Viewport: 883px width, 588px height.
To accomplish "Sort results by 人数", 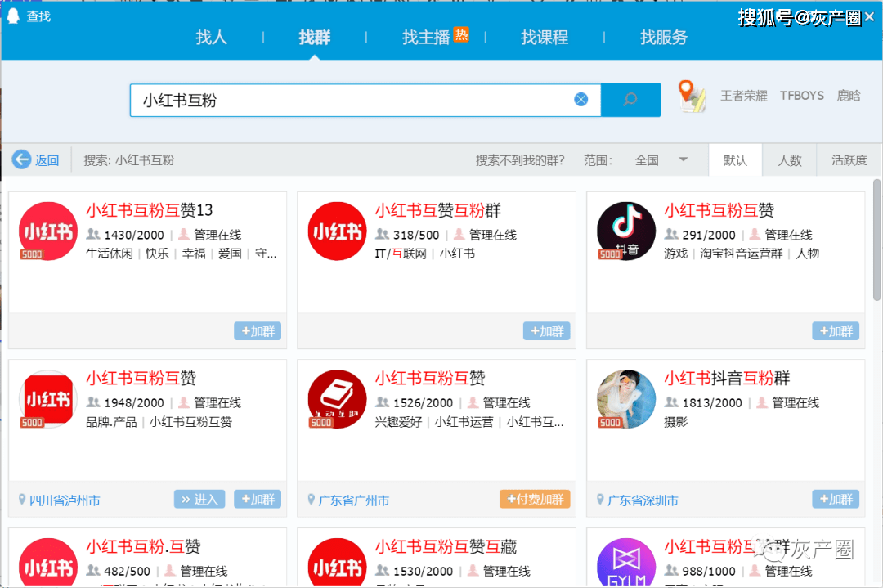I will [x=790, y=160].
